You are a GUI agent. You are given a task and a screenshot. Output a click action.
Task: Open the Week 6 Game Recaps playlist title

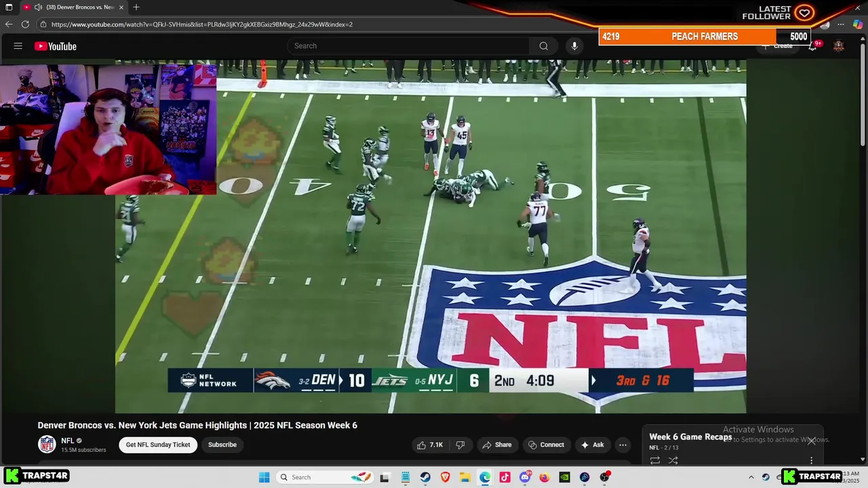coord(690,437)
